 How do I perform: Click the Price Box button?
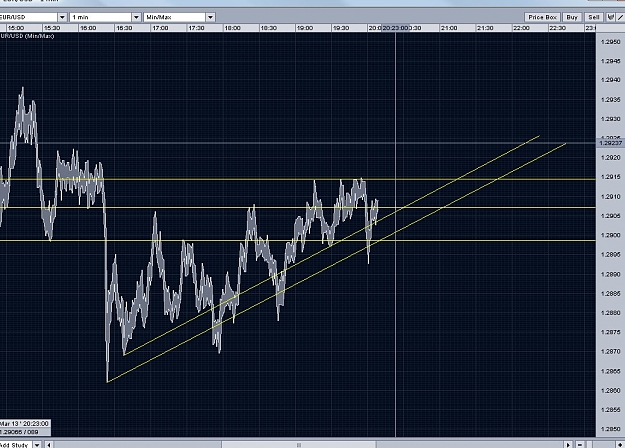tap(542, 17)
